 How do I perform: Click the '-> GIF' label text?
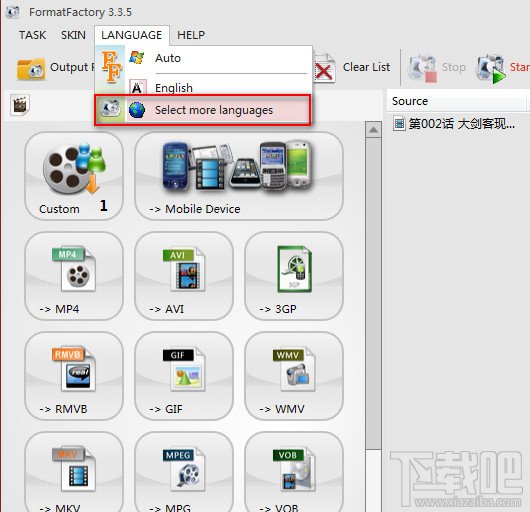pos(166,409)
